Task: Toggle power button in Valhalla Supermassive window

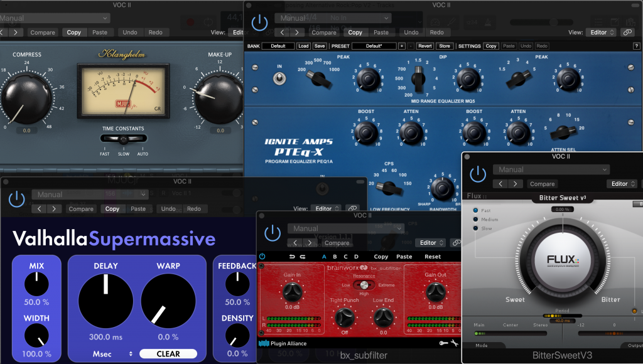Action: (x=17, y=199)
